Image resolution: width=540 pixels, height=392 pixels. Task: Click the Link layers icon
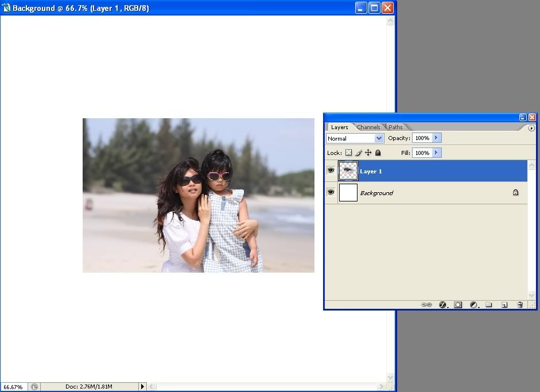[x=426, y=305]
